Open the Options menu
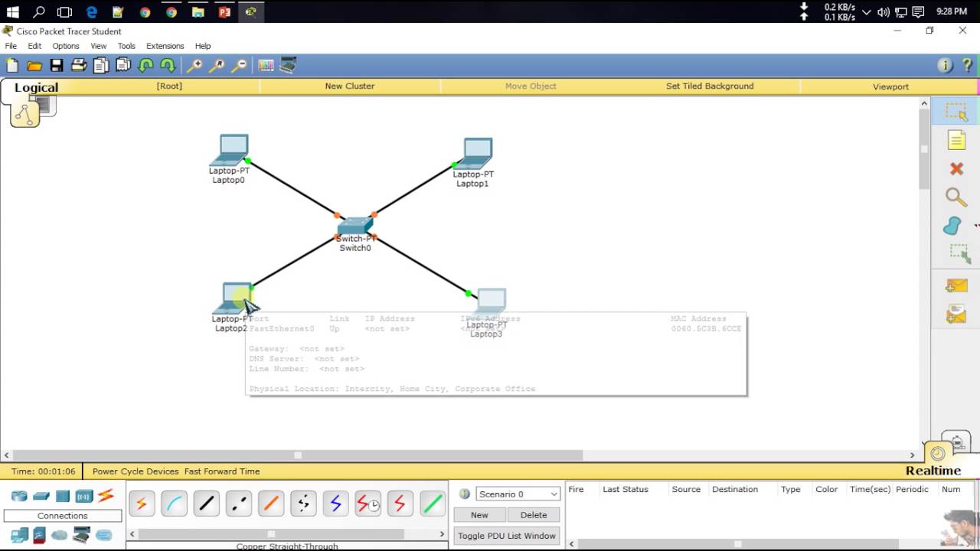The height and width of the screenshot is (551, 980). (66, 46)
